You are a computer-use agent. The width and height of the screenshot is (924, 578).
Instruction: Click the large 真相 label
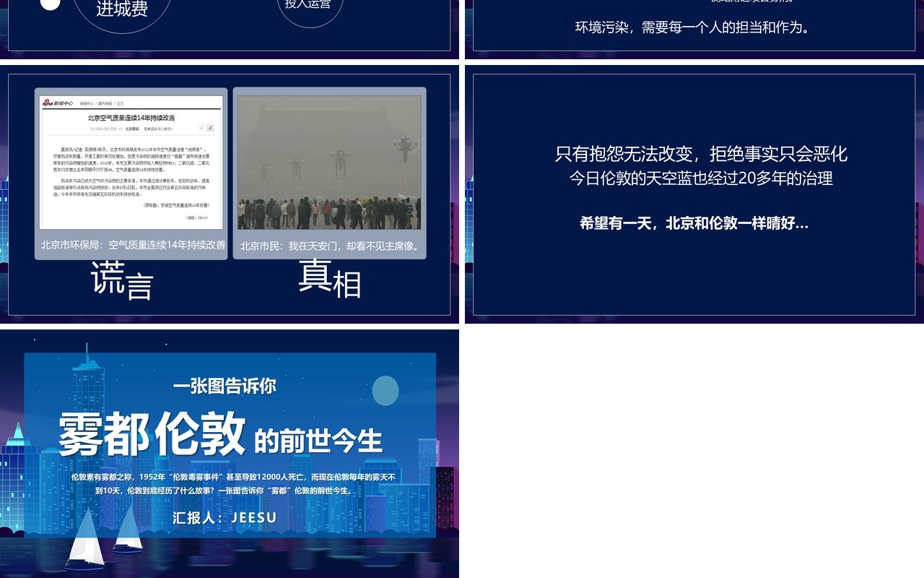tap(330, 279)
